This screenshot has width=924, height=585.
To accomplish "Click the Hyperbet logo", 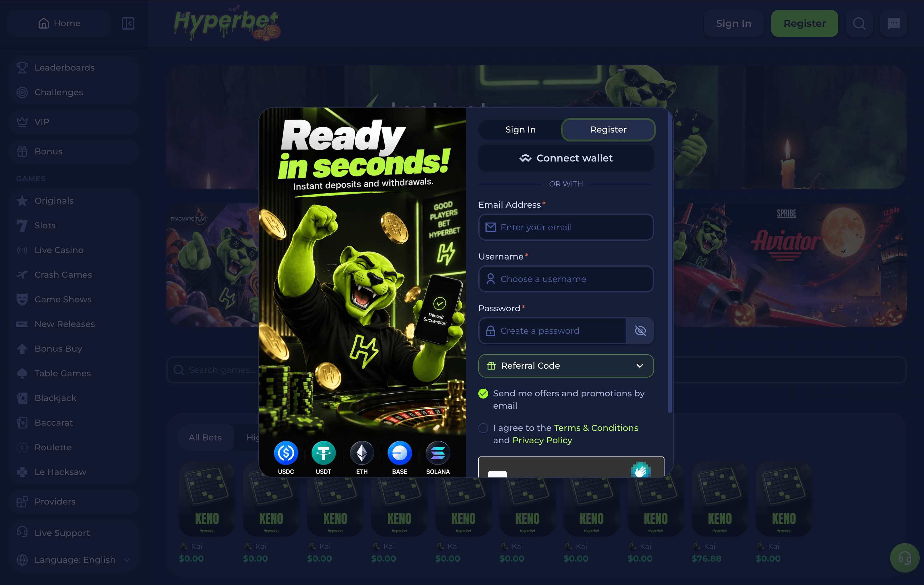I will (x=227, y=24).
